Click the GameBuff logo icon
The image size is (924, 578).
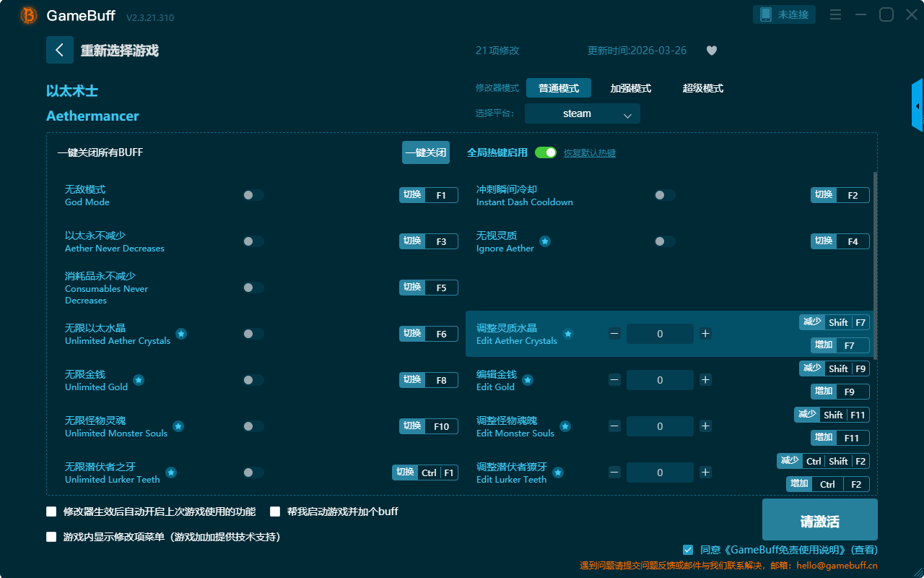pos(29,15)
